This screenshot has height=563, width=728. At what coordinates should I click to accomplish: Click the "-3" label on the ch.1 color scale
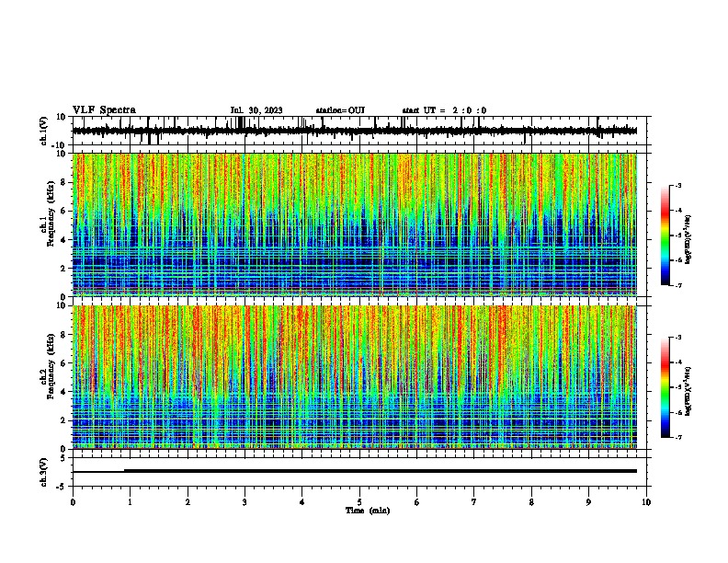[x=678, y=186]
